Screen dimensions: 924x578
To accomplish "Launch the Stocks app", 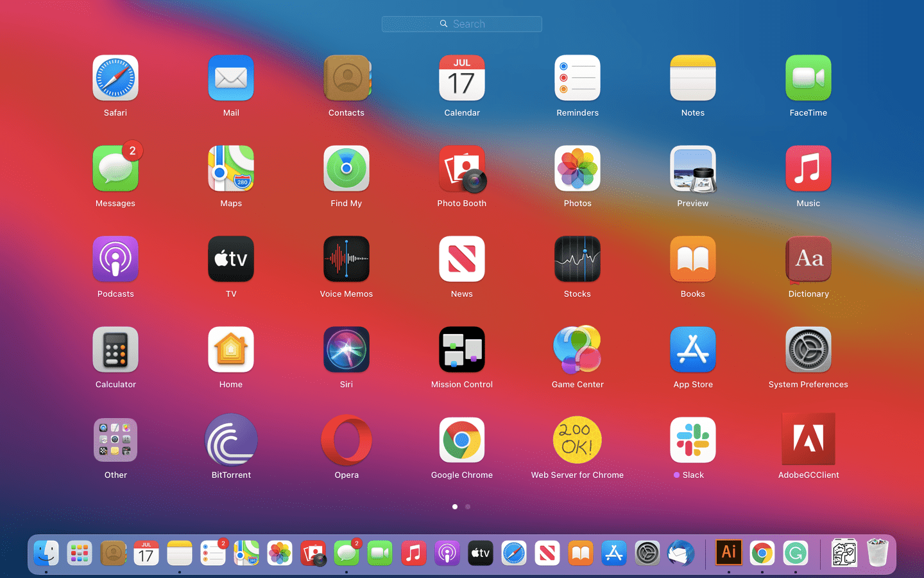I will pos(577,259).
